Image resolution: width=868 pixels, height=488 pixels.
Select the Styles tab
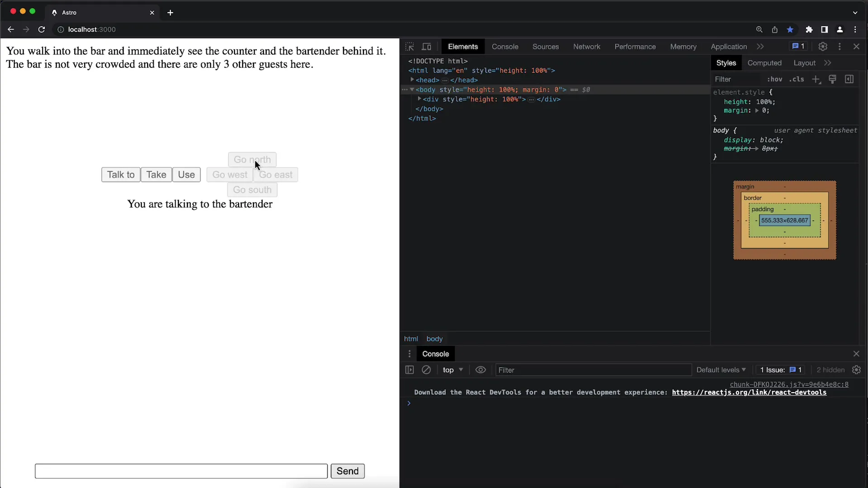point(726,63)
